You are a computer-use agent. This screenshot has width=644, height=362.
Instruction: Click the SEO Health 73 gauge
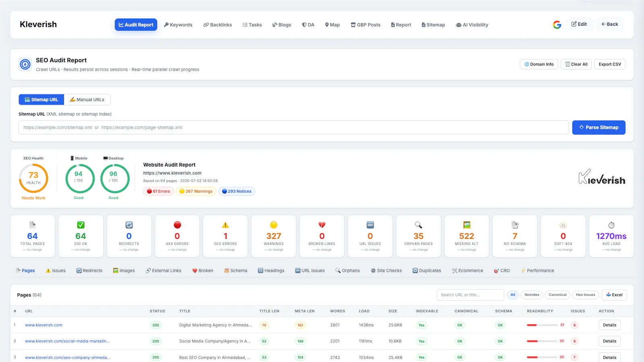point(33,178)
